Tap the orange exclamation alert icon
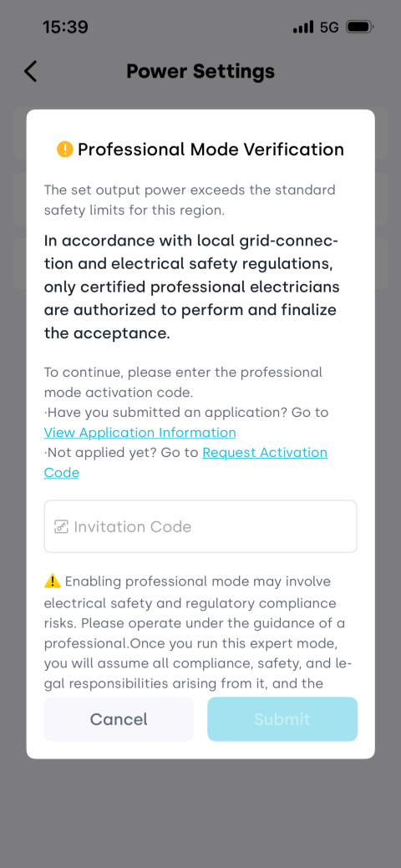The height and width of the screenshot is (868, 401). pos(65,150)
